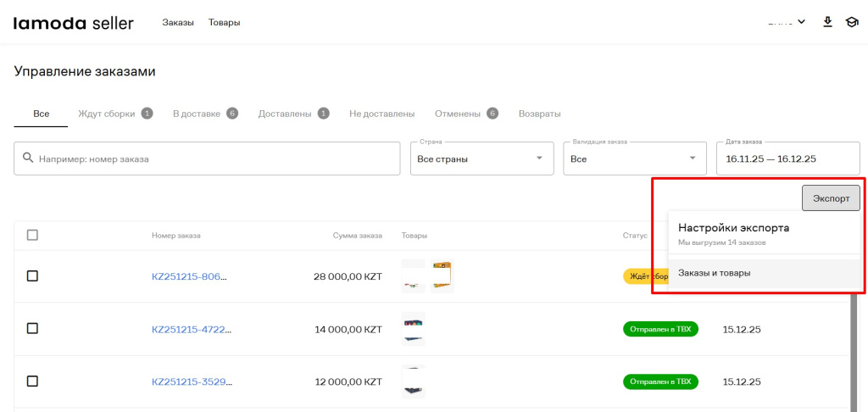Image resolution: width=868 pixels, height=412 pixels.
Task: Click the lamoda seller logo
Action: (73, 23)
